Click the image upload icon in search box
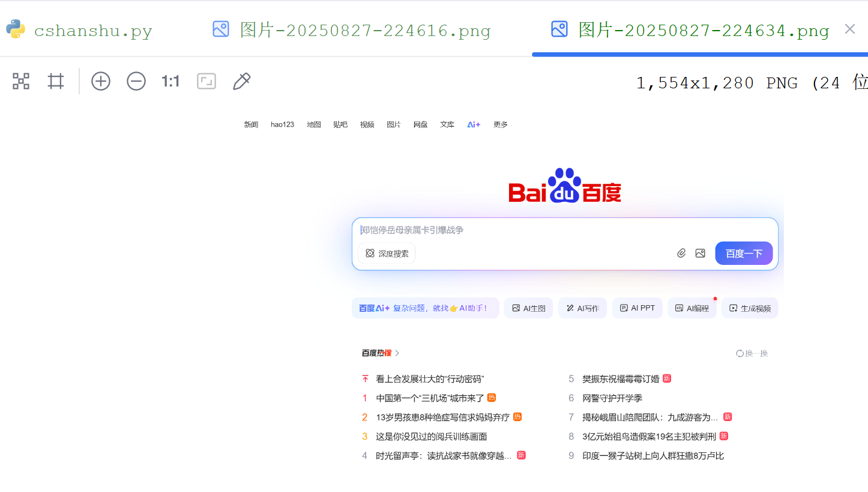Viewport: 868px width, 492px height. tap(700, 254)
